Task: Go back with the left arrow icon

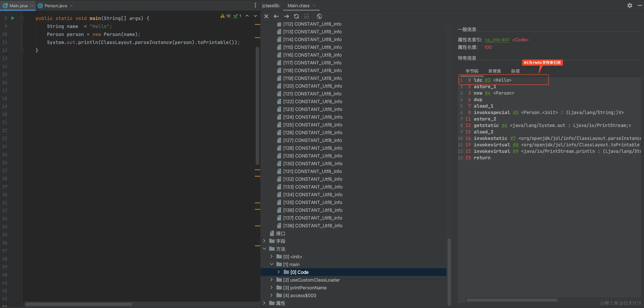Action: [x=276, y=16]
